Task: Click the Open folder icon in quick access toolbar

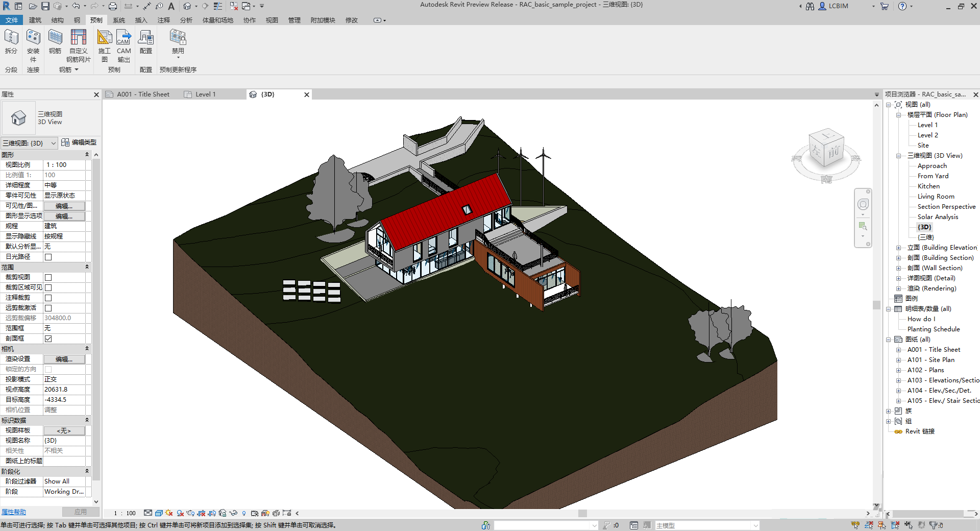Action: click(33, 6)
